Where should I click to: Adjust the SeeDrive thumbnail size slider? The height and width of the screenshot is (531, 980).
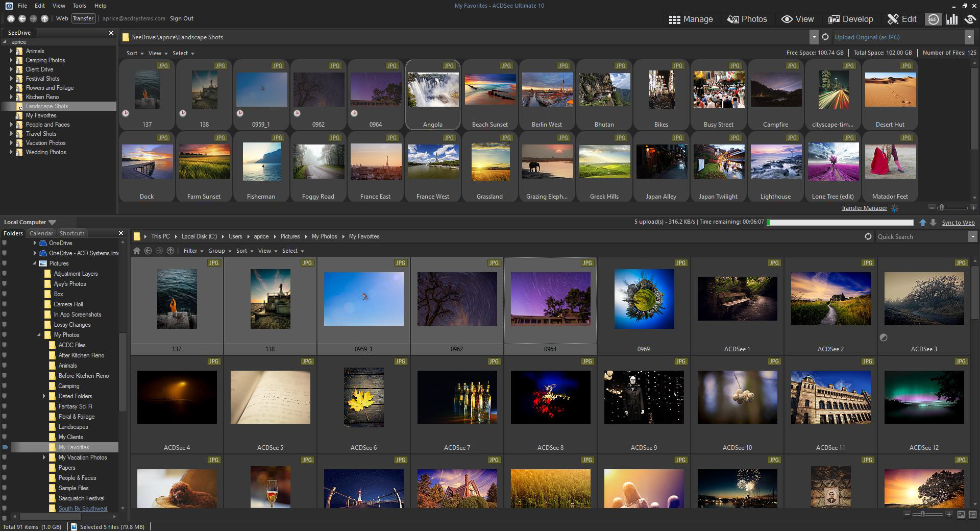click(x=952, y=208)
